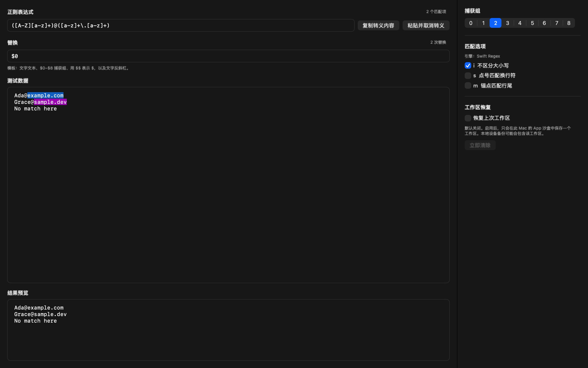Click the '2 个匹配项' count label
The height and width of the screenshot is (368, 588).
pyautogui.click(x=436, y=12)
